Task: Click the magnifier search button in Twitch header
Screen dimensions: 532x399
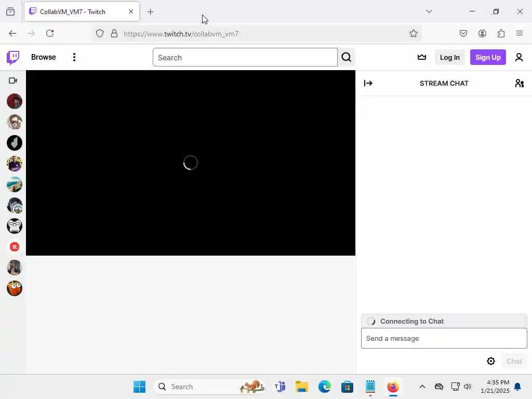Action: (x=346, y=57)
